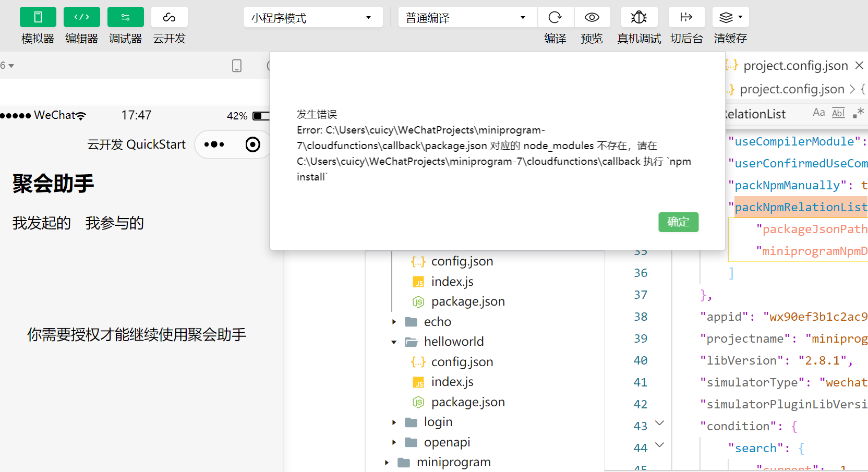Fold code at line 44
Screen dimensions: 868x472
click(x=659, y=445)
